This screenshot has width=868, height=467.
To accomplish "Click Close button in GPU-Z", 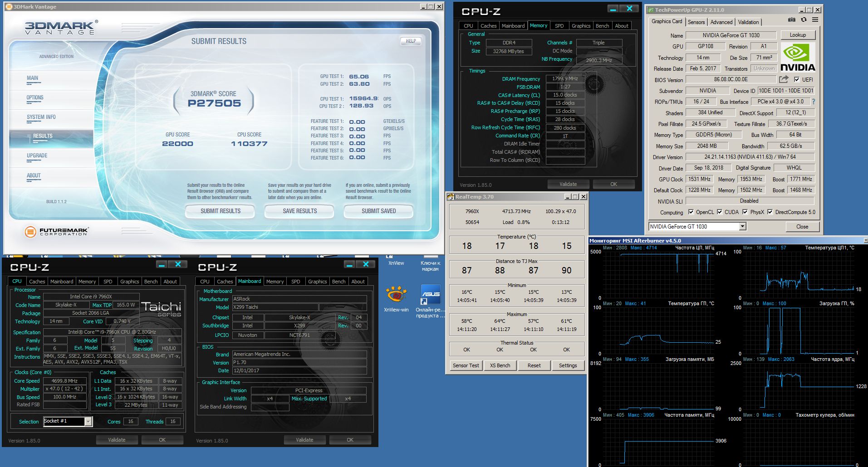I will tap(802, 227).
